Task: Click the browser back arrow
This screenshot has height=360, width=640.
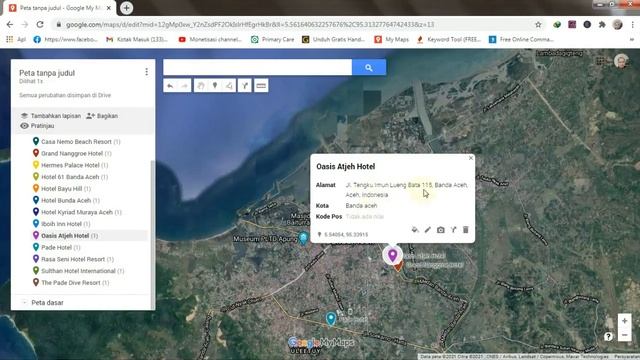Action: [x=10, y=24]
